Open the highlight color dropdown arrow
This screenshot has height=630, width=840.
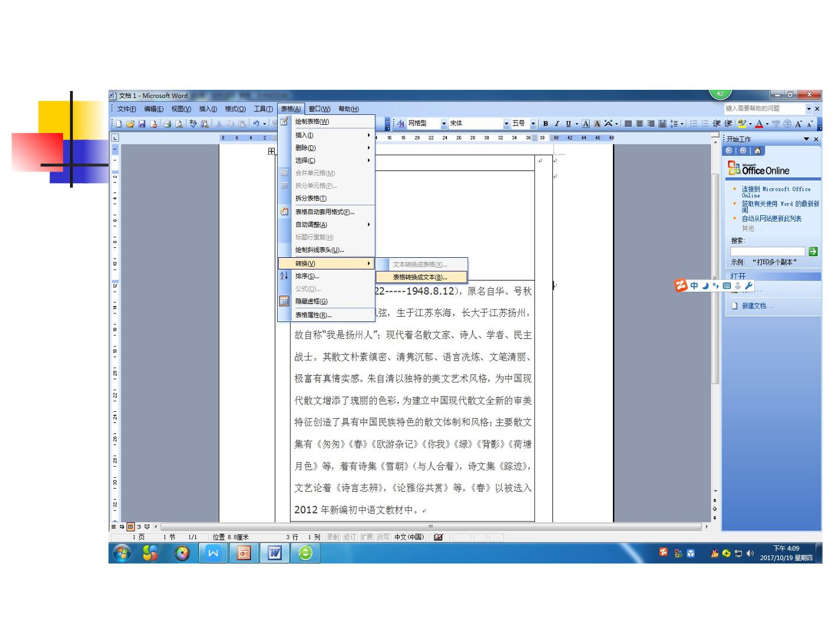[x=750, y=124]
